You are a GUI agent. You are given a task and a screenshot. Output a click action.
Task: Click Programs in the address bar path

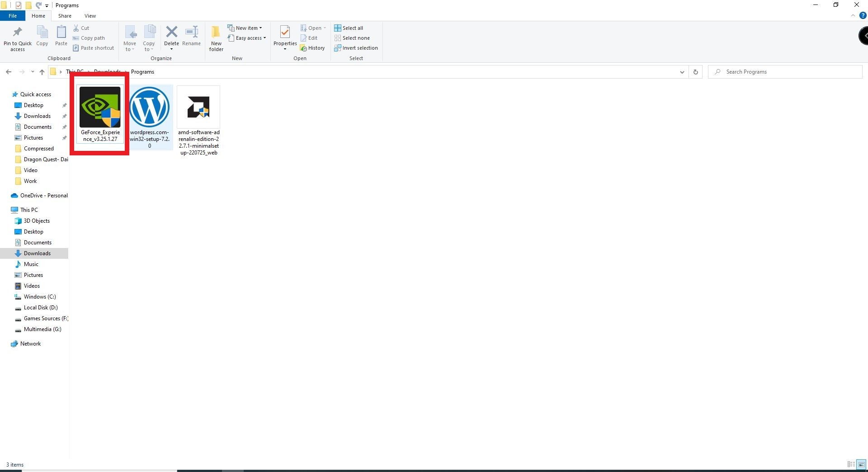coord(142,72)
